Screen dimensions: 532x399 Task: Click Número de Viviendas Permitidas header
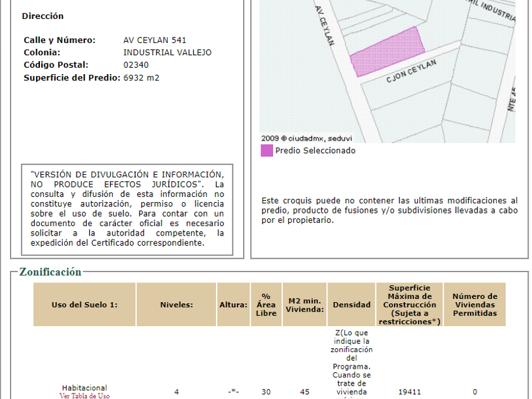474,305
